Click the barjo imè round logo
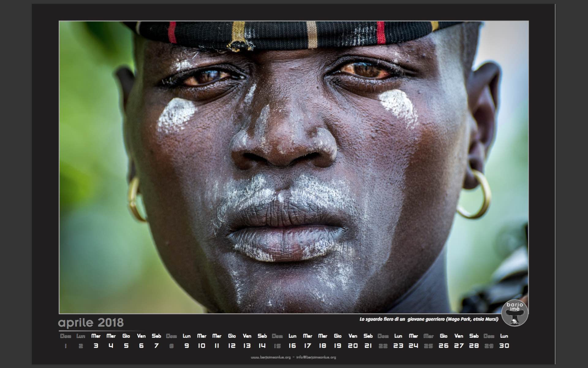 pos(514,313)
